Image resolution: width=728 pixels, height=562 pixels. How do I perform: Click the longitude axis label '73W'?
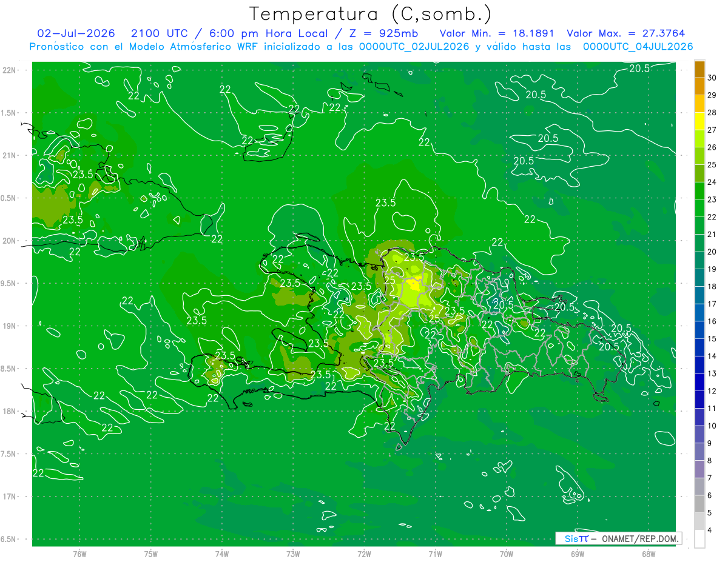click(x=293, y=554)
